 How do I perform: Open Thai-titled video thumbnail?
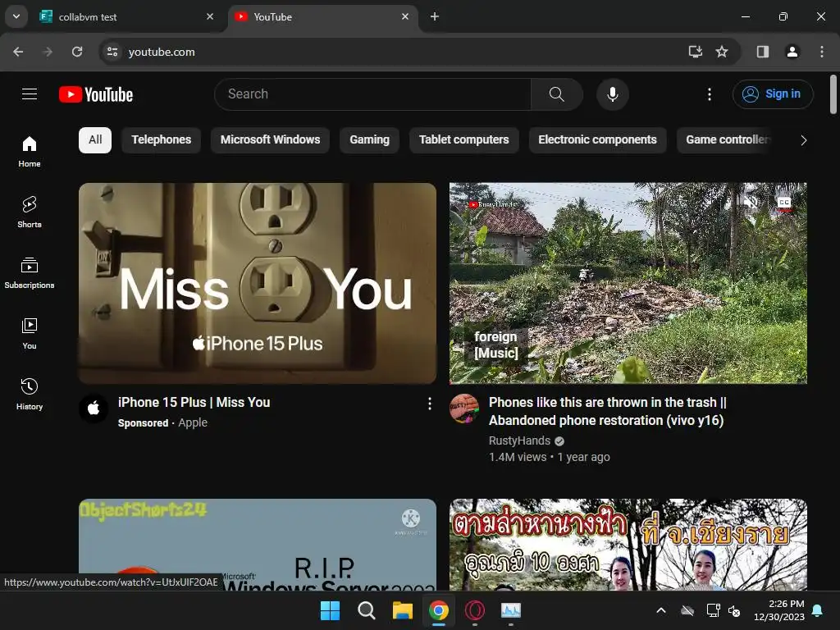coord(628,545)
